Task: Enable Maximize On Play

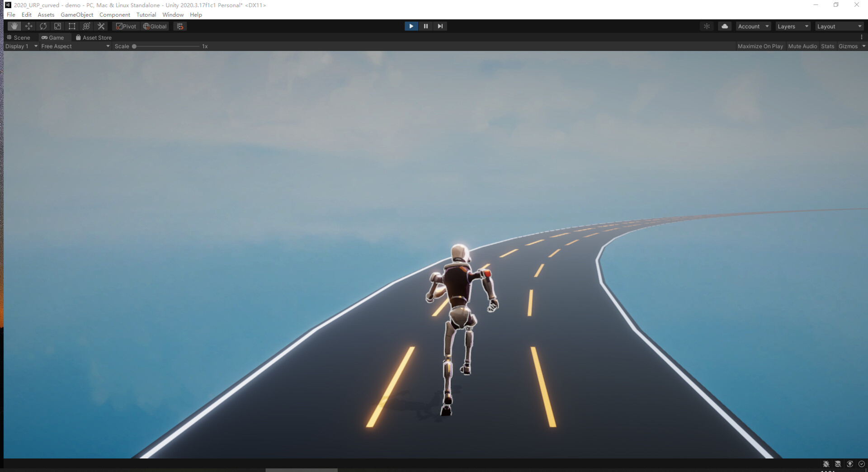Action: 760,46
